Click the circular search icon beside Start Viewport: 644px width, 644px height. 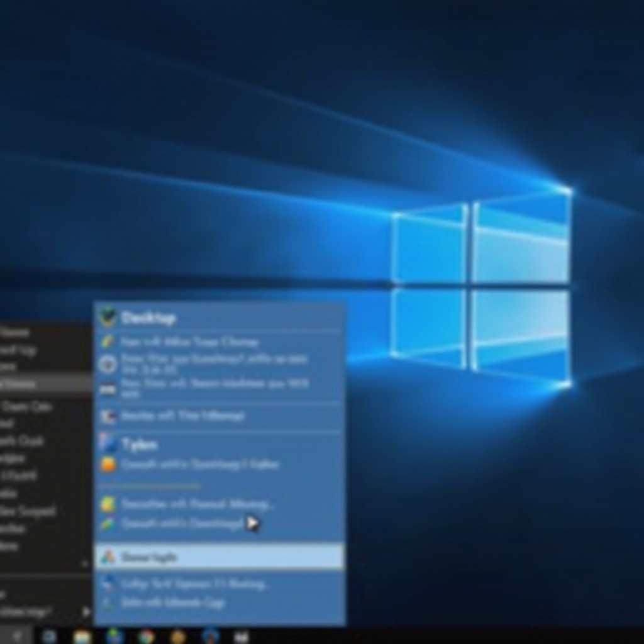coord(49,636)
